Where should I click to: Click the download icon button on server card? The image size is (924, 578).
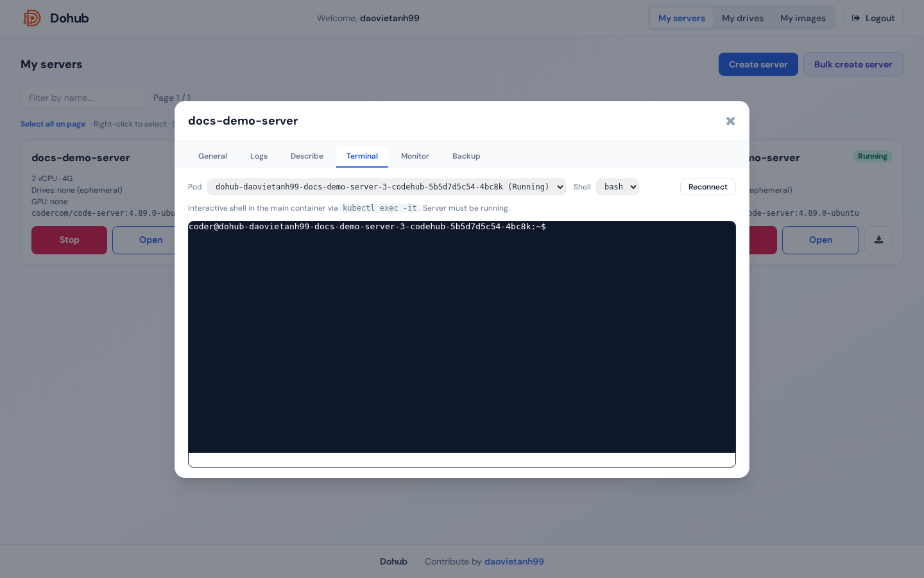pyautogui.click(x=878, y=240)
